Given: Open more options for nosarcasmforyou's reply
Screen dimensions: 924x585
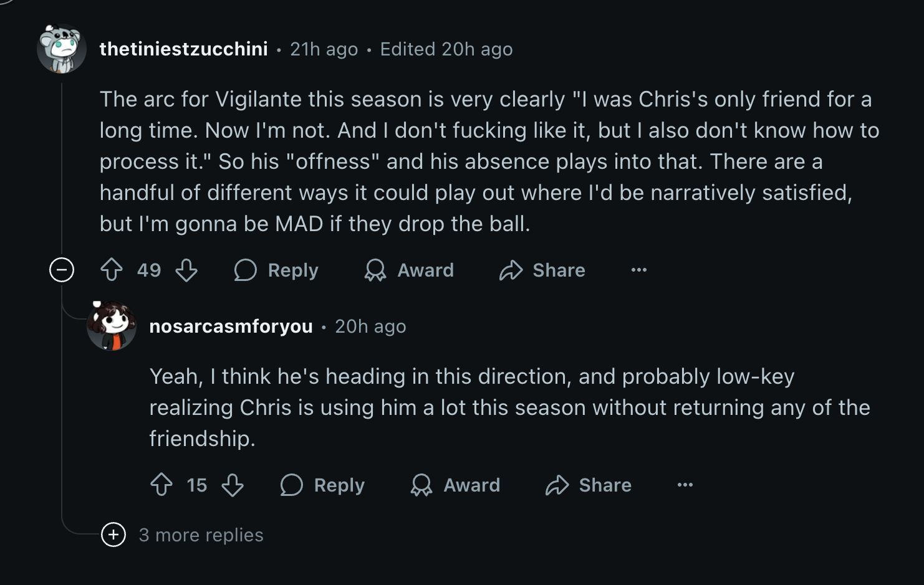Looking at the screenshot, I should [685, 485].
